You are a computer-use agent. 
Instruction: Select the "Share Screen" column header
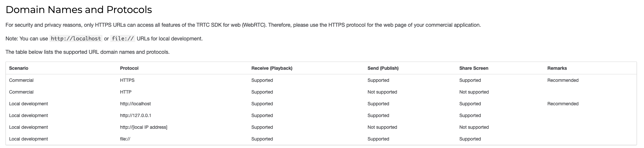coord(474,68)
